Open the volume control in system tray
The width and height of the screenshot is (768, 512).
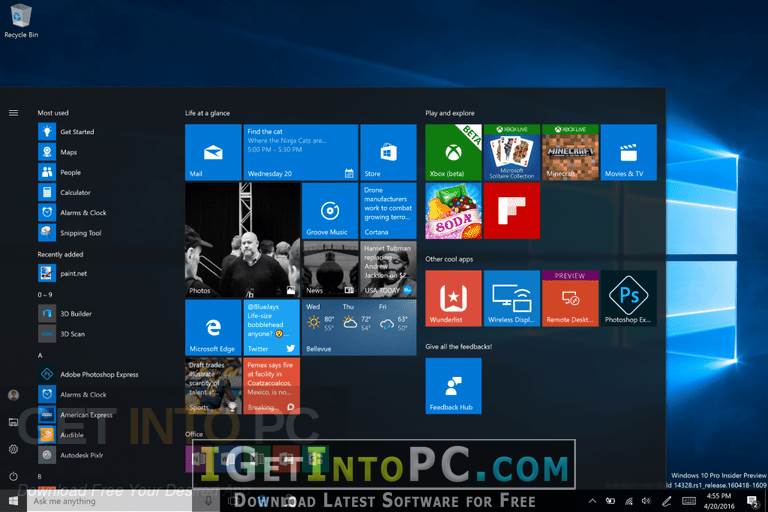pyautogui.click(x=647, y=501)
